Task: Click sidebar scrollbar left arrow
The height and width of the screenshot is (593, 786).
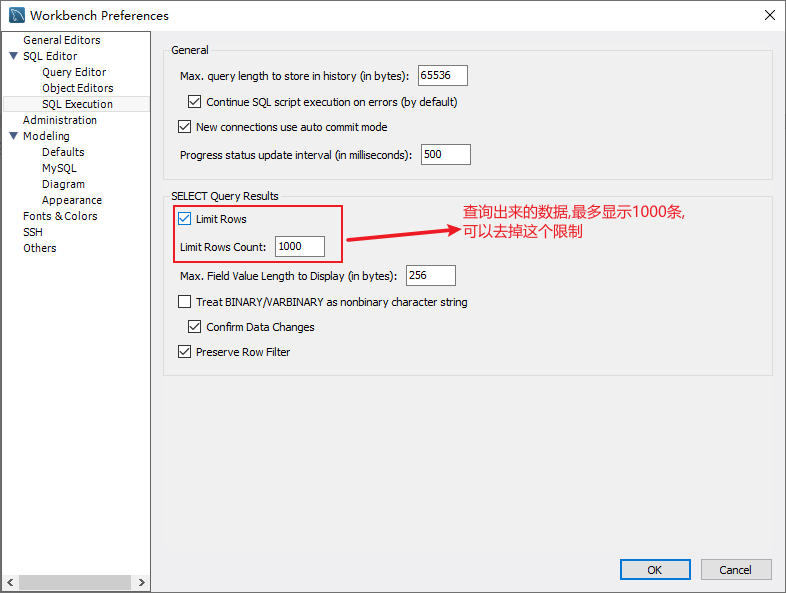Action: point(10,582)
